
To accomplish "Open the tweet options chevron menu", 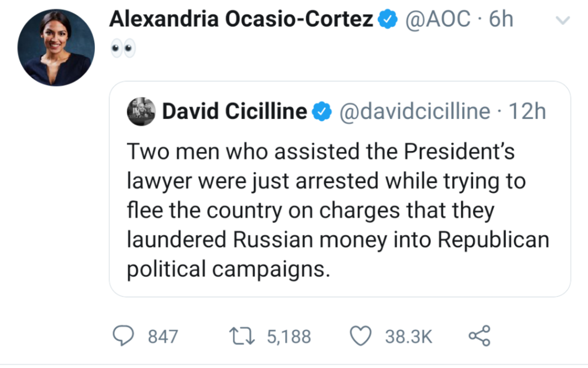I will [562, 20].
